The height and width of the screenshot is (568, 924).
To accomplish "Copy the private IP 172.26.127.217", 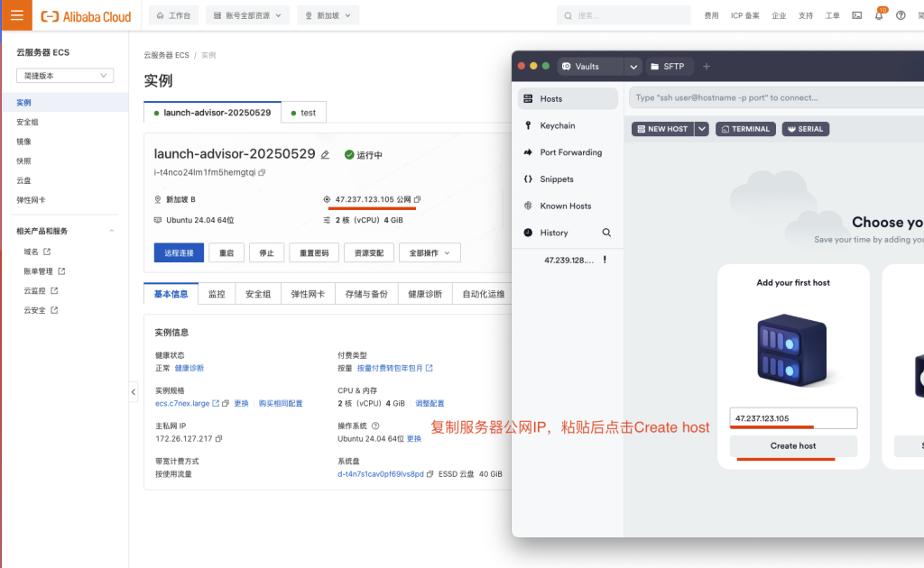I will [x=218, y=438].
